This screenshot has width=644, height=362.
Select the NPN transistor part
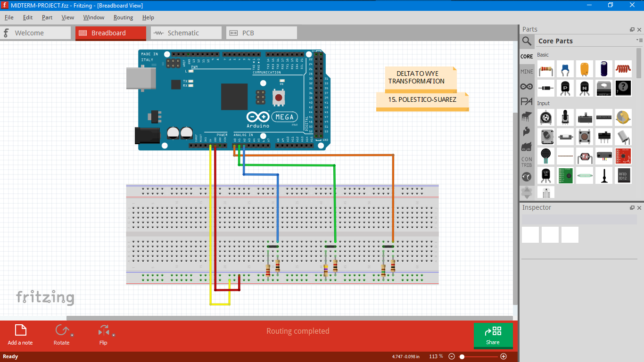coord(585,88)
